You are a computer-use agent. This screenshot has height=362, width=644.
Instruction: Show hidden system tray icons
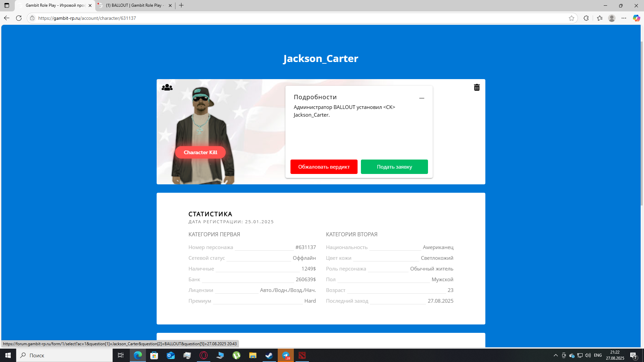(555, 355)
